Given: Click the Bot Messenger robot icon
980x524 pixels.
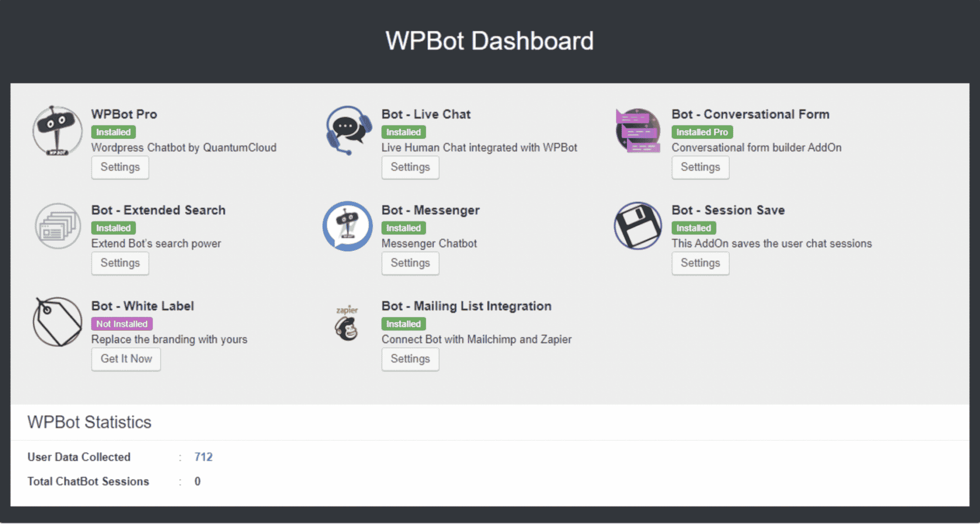Looking at the screenshot, I should click(347, 226).
